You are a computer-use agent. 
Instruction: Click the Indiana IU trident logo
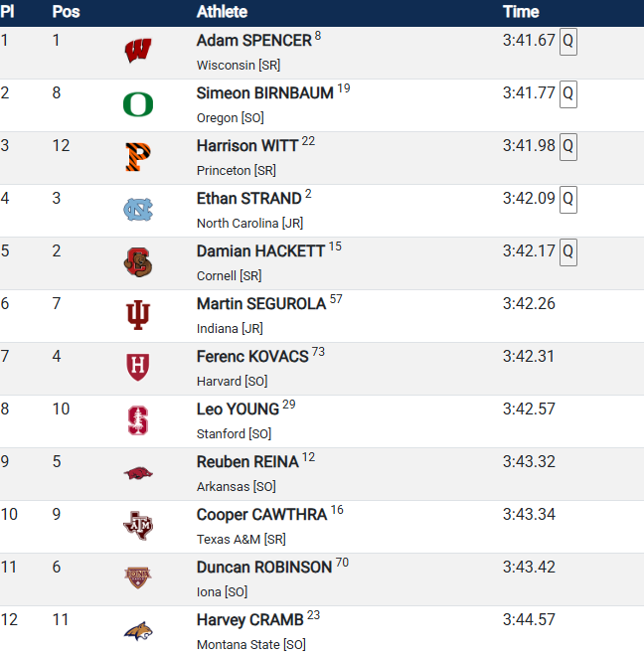pyautogui.click(x=138, y=315)
